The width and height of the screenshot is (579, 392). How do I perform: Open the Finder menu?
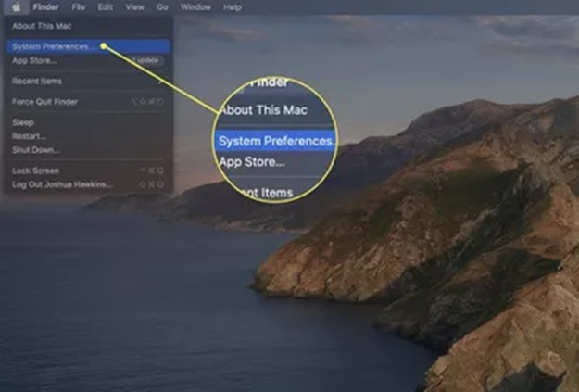[x=46, y=7]
